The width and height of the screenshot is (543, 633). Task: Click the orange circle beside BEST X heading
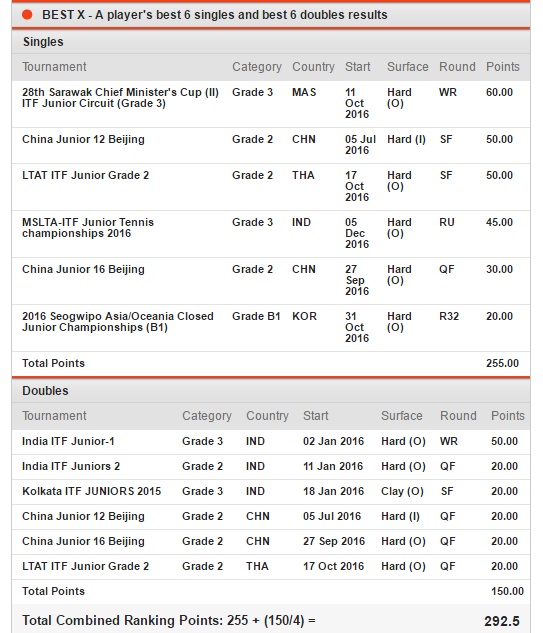[x=27, y=15]
